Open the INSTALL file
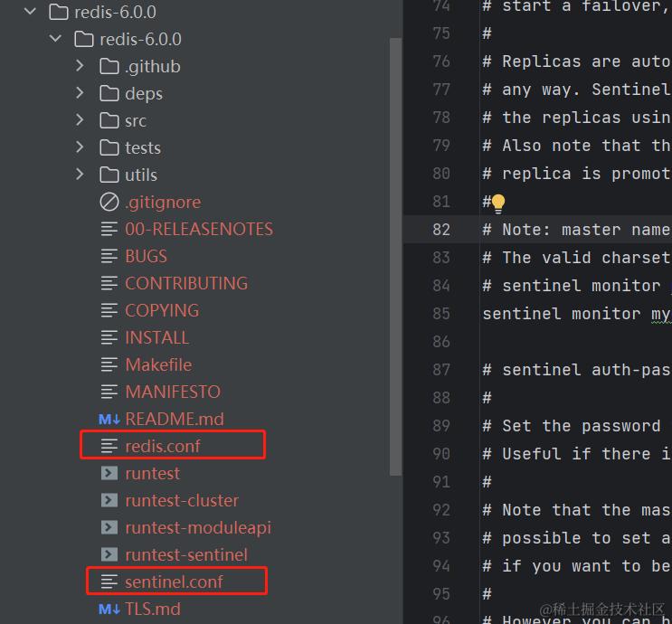This screenshot has height=624, width=672. (x=156, y=337)
